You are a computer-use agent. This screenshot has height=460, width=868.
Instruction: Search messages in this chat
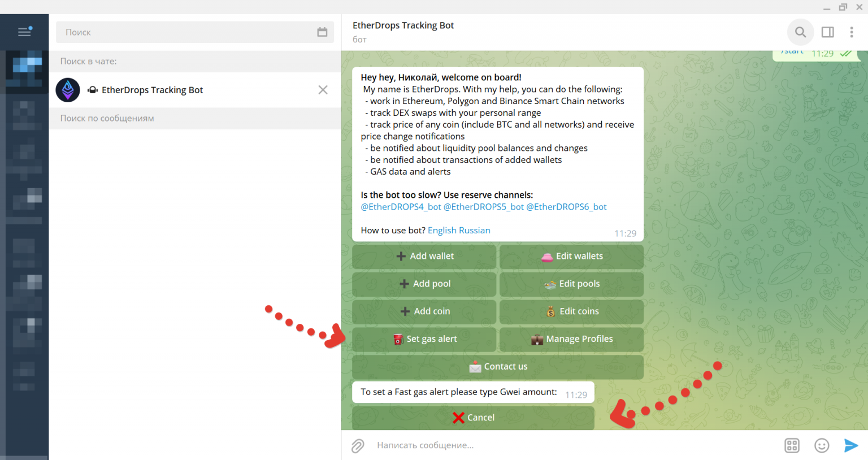click(800, 32)
